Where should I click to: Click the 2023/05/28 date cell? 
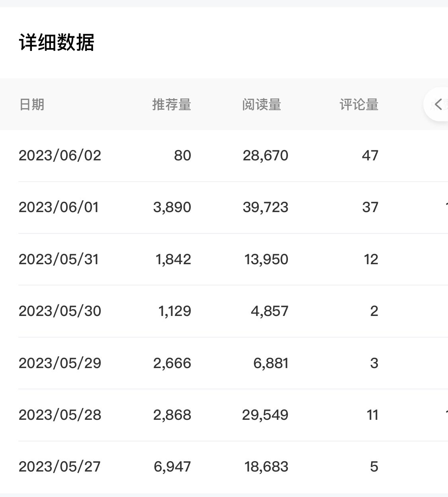pyautogui.click(x=60, y=415)
